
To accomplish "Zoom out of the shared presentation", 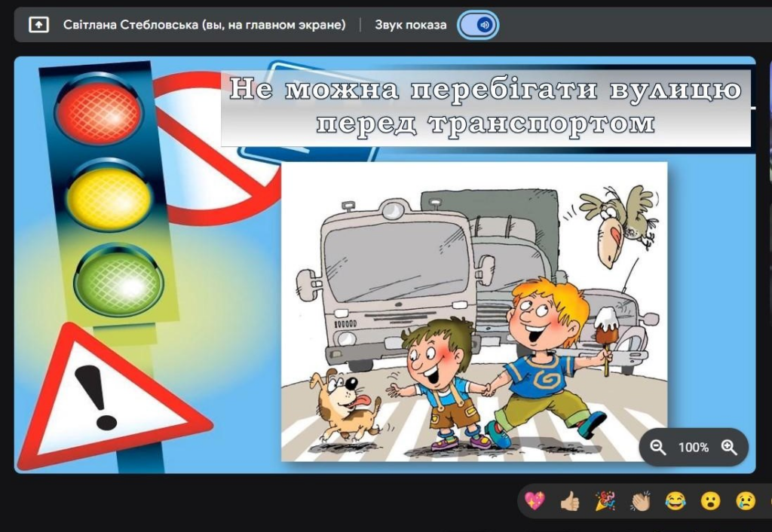I will 657,448.
